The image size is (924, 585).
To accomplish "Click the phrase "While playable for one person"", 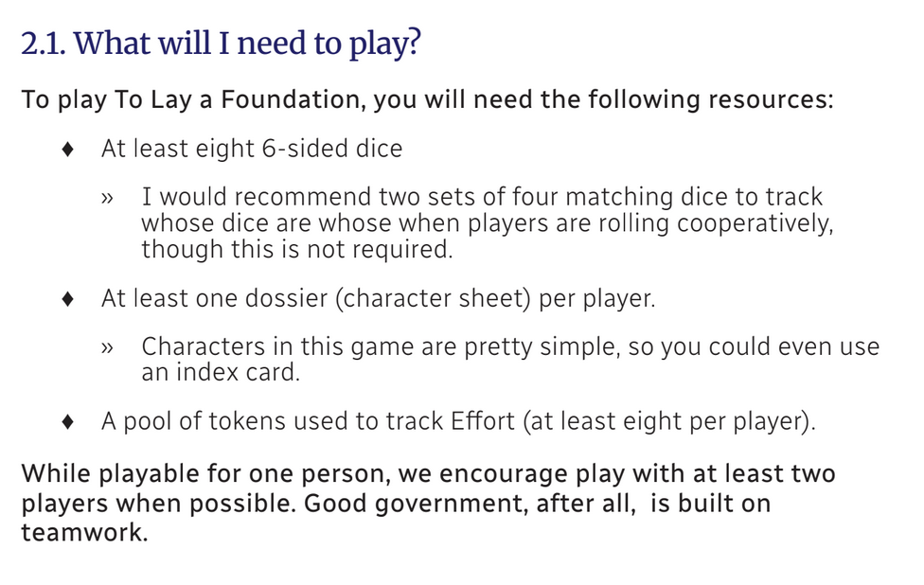I will point(205,474).
